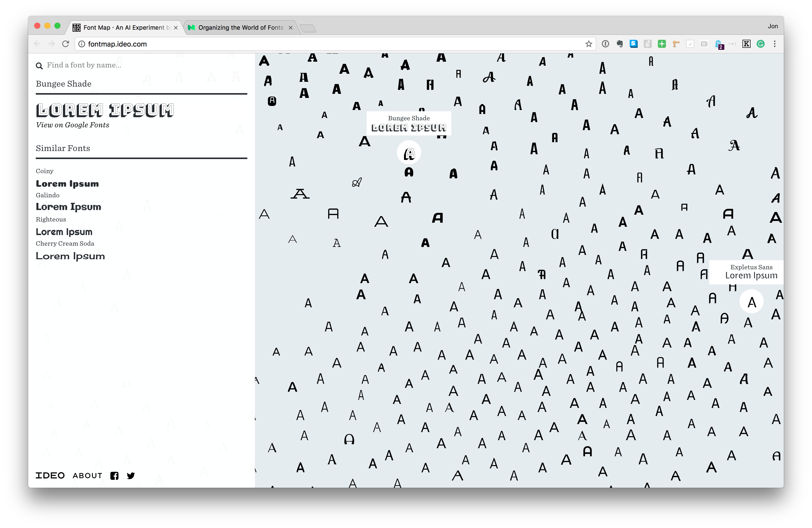Image resolution: width=812 pixels, height=528 pixels.
Task: Bookmark page with the star icon
Action: (589, 44)
